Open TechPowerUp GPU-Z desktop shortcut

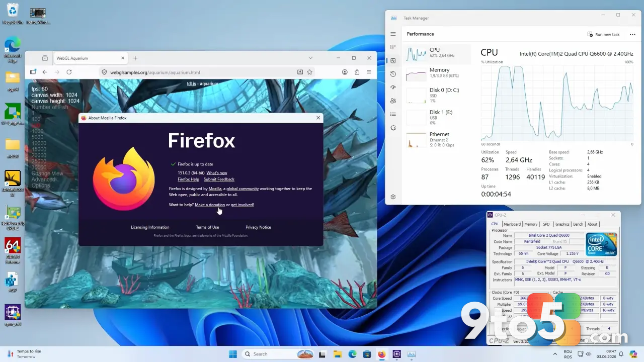point(13,217)
